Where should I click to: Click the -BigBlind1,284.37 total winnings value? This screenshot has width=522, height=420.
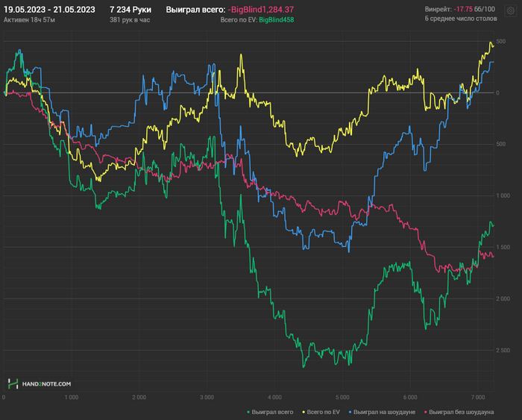coord(261,10)
